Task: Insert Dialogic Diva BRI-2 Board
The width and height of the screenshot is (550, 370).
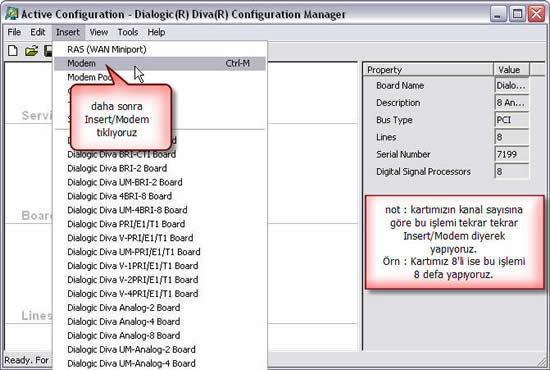Action: click(160, 168)
